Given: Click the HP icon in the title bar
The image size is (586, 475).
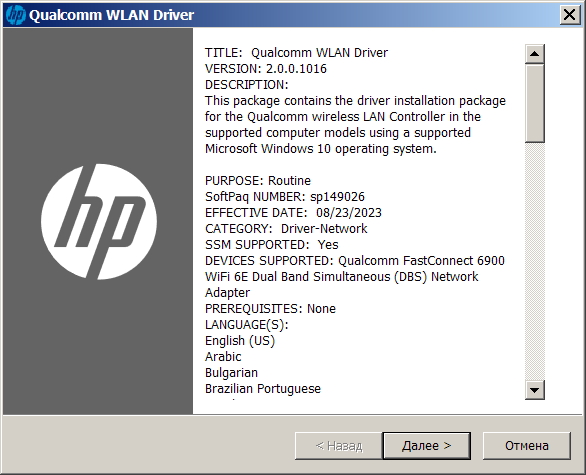Looking at the screenshot, I should pyautogui.click(x=16, y=15).
